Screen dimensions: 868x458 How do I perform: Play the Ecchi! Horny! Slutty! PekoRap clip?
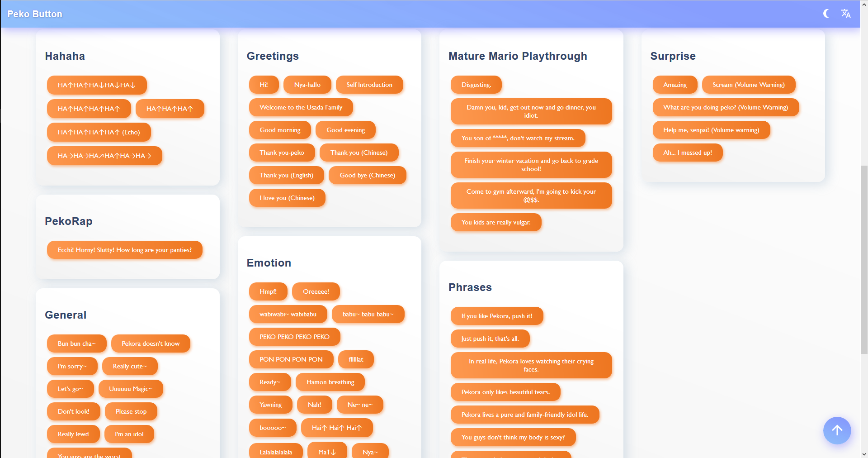[x=125, y=250]
